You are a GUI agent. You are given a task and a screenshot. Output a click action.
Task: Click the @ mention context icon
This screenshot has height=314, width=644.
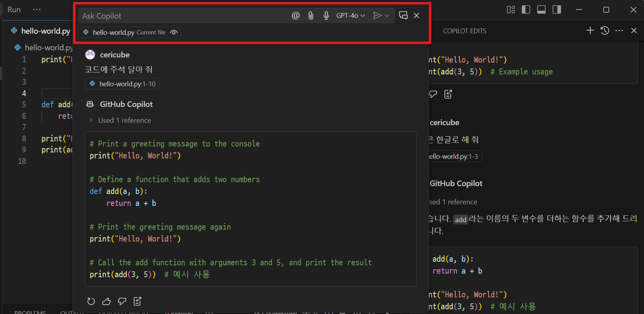[x=296, y=15]
